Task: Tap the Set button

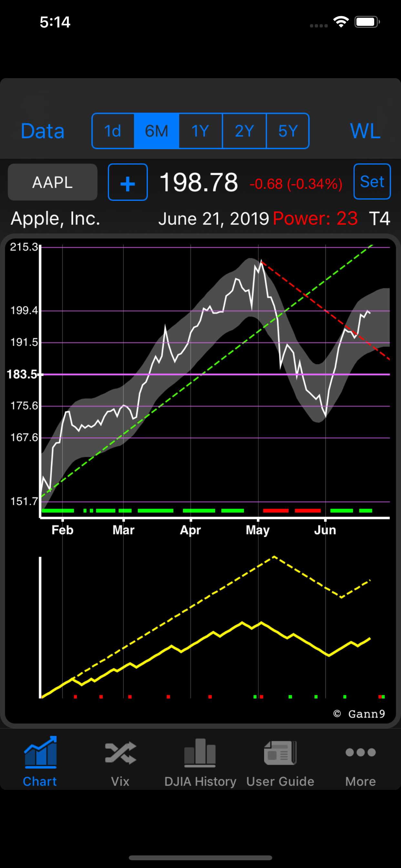Action: [372, 181]
